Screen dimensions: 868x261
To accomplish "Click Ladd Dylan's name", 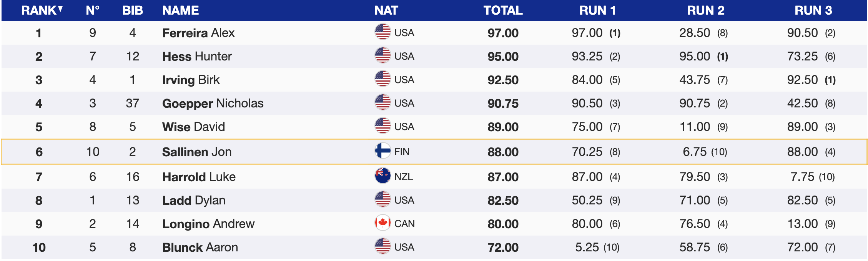I will click(x=194, y=201).
